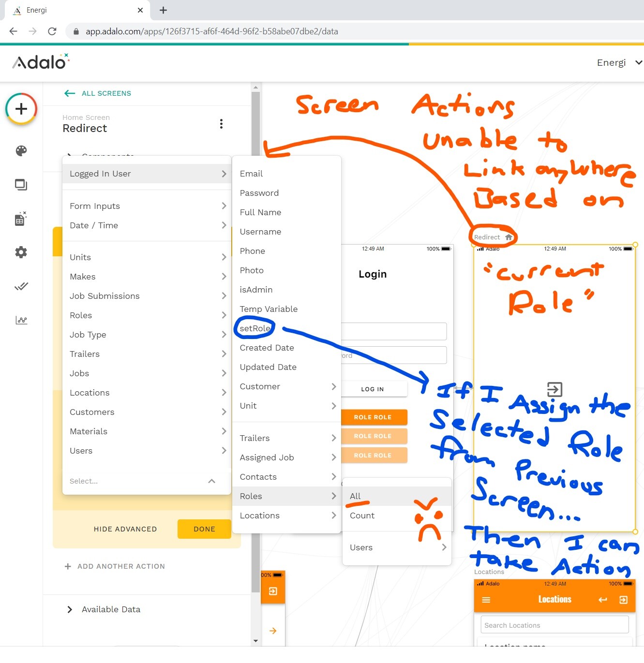Choose the Contacts relationship item
The image size is (644, 663).
pyautogui.click(x=286, y=477)
